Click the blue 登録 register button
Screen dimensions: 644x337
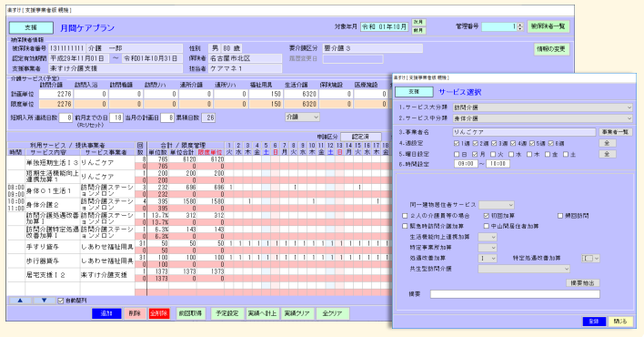594,322
